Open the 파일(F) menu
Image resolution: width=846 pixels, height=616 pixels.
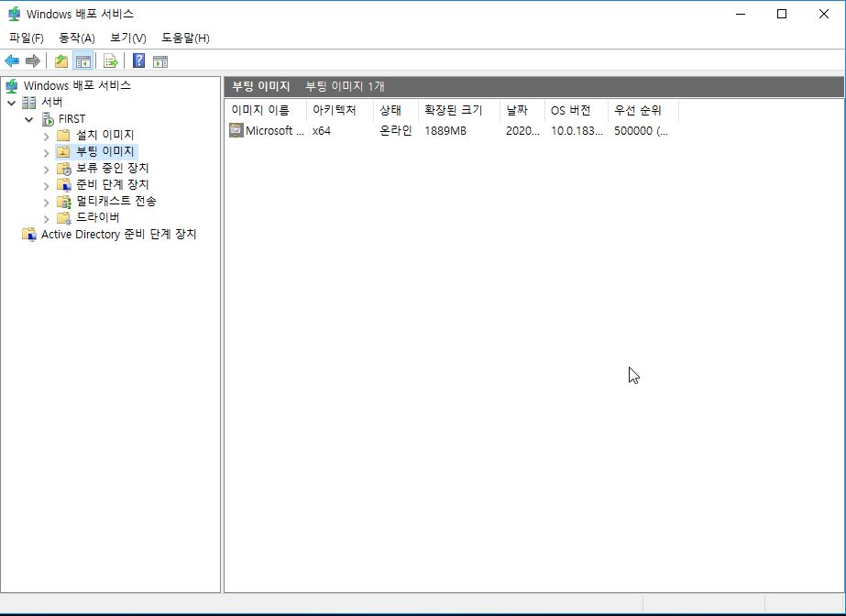(x=27, y=38)
